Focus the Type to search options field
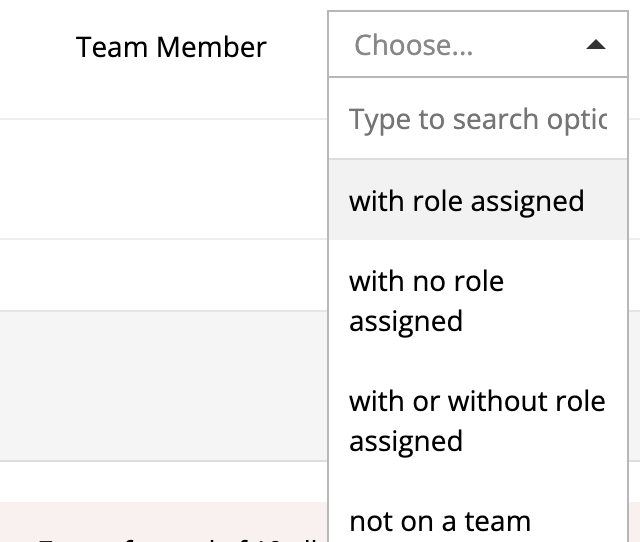This screenshot has width=640, height=542. tap(478, 120)
